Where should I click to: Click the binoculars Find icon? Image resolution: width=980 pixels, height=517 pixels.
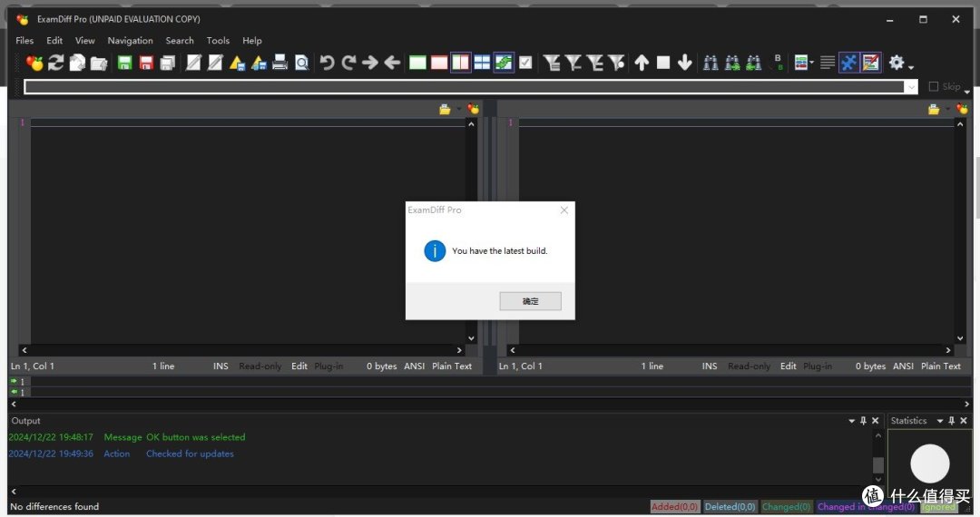[710, 63]
